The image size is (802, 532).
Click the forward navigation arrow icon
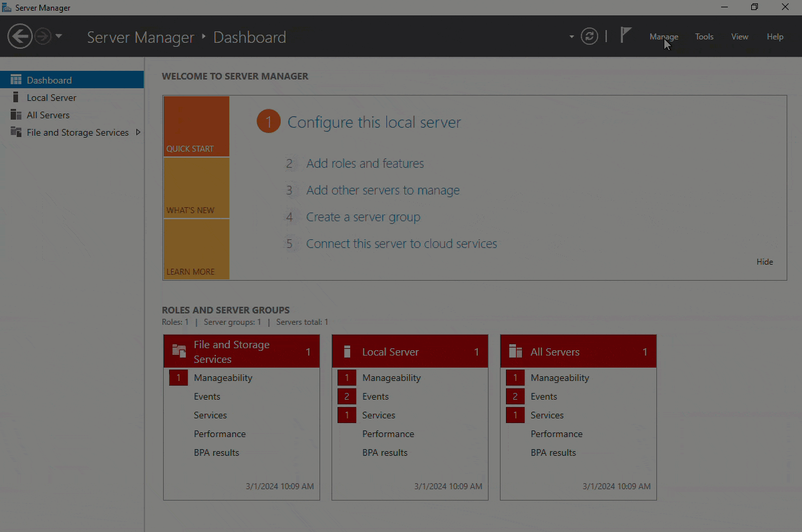[x=43, y=36]
